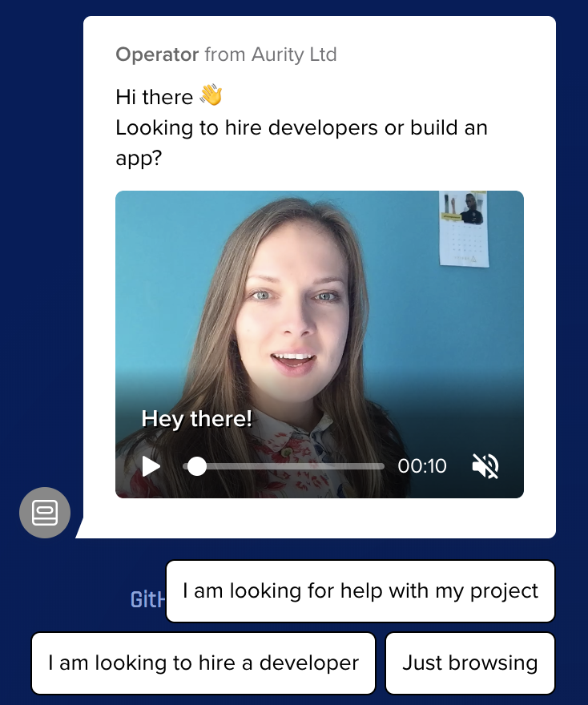Choose "I am looking for help with my project"
Viewport: 588px width, 705px height.
pyautogui.click(x=360, y=591)
